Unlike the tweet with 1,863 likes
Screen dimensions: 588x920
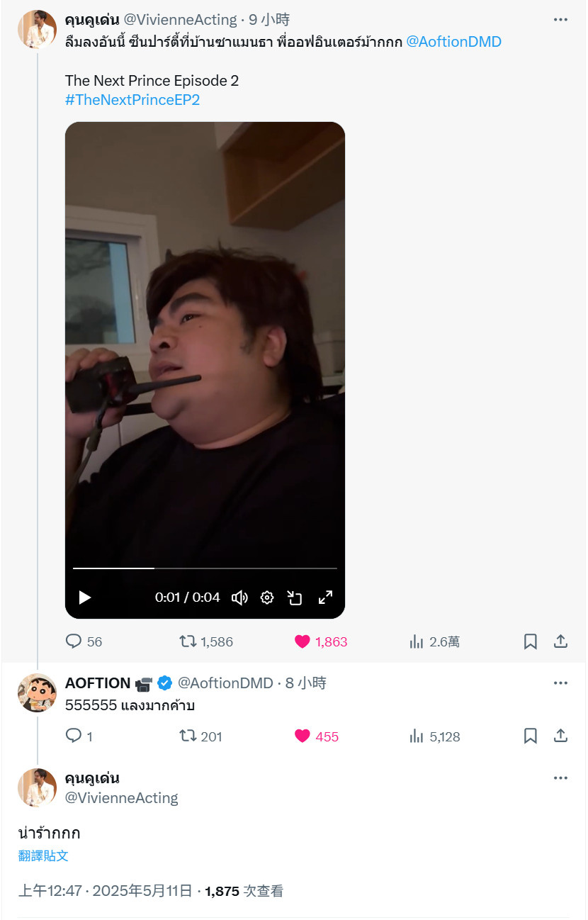coord(320,641)
